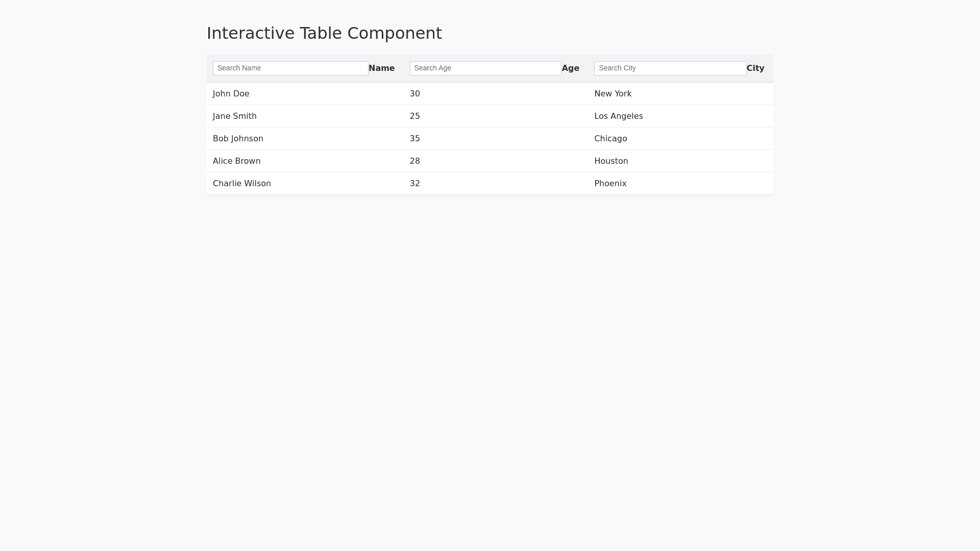Click the Phoenix city cell
The image size is (980, 551).
pyautogui.click(x=610, y=184)
